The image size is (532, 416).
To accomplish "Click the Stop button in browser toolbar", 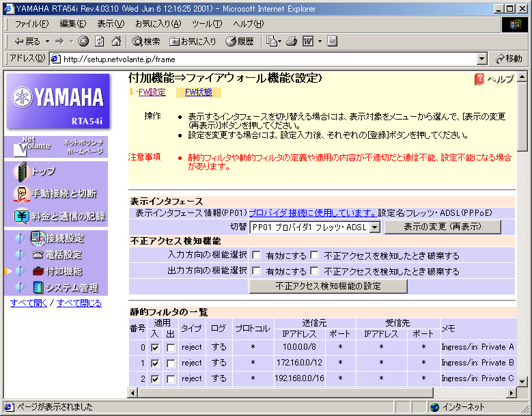I will tap(83, 41).
